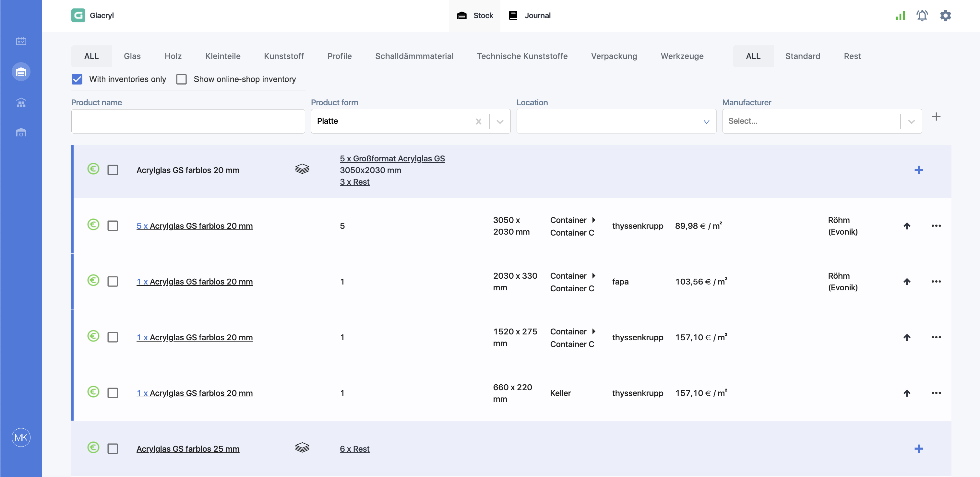Viewport: 980px width, 477px height.
Task: Open more options for the Keller row
Action: tap(936, 393)
